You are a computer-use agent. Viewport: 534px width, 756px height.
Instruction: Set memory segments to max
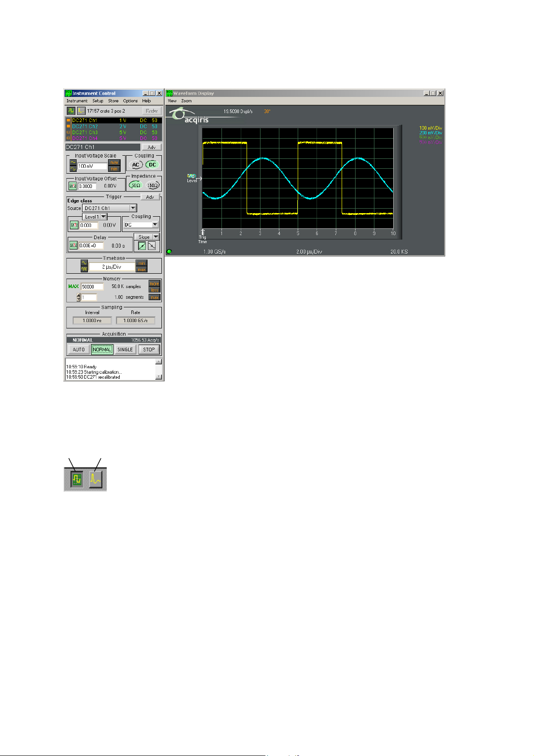154,297
